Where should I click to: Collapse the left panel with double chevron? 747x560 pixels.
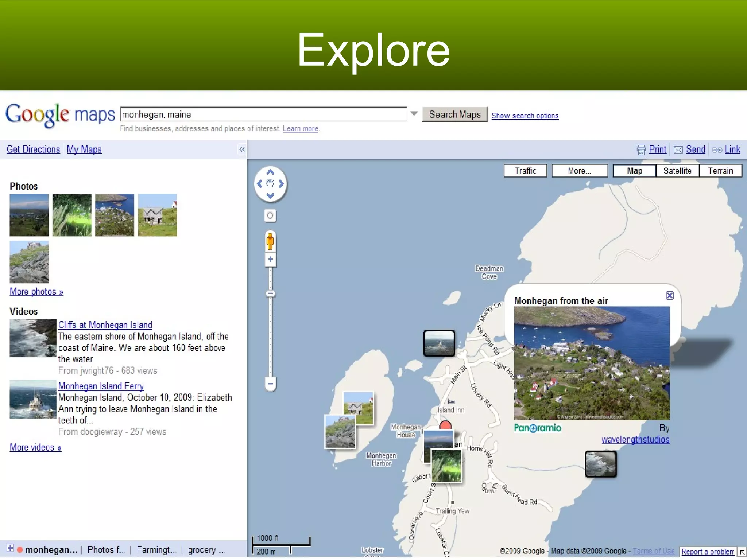(x=242, y=149)
